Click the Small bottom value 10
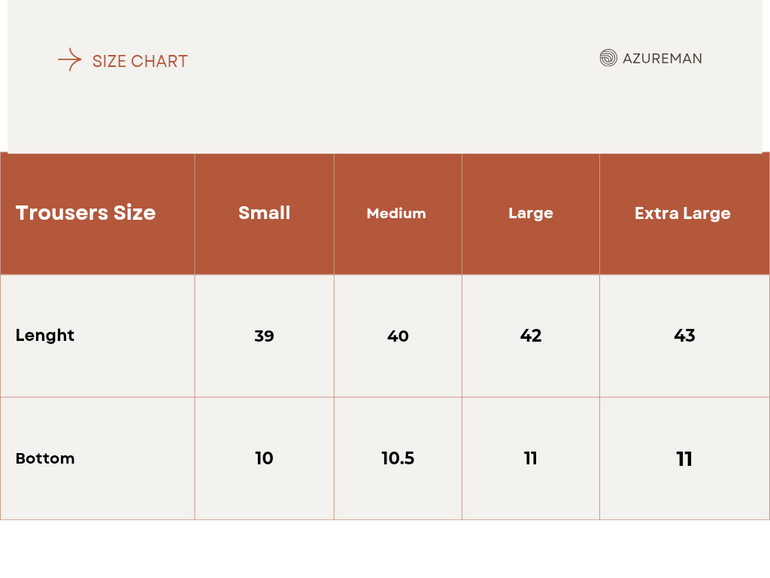Screen dimensions: 770x578 tap(264, 458)
